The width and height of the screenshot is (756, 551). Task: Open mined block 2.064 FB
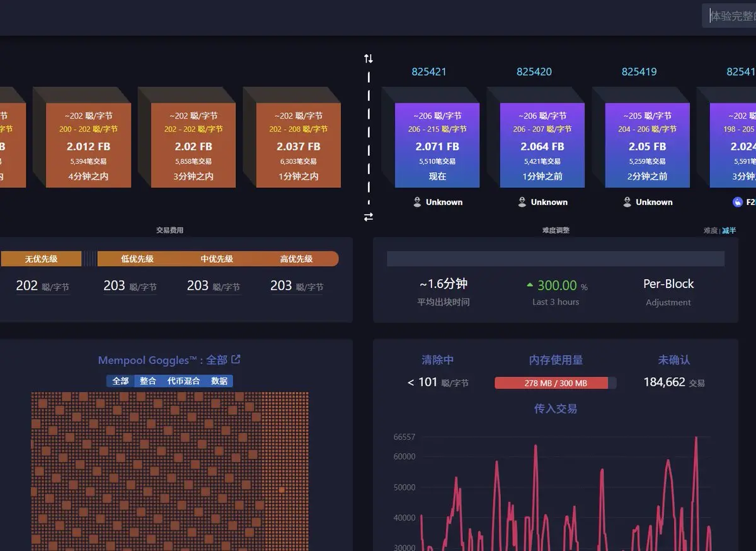[x=542, y=146]
